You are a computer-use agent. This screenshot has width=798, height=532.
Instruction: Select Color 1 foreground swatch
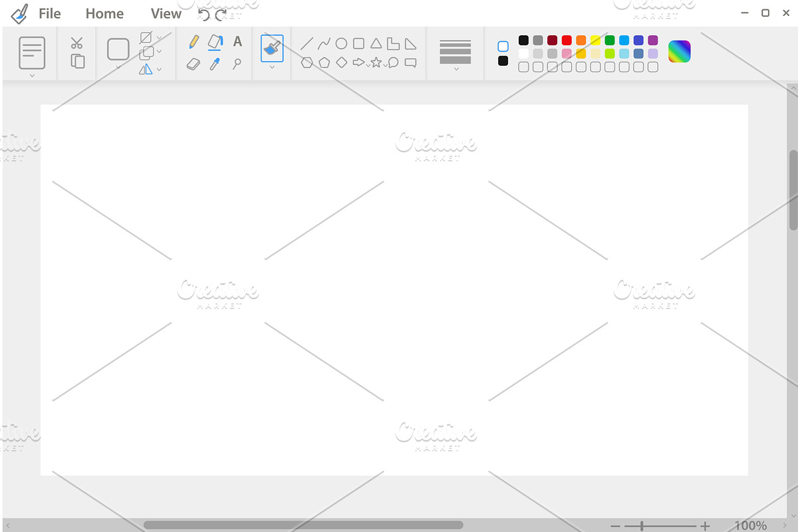tap(503, 47)
